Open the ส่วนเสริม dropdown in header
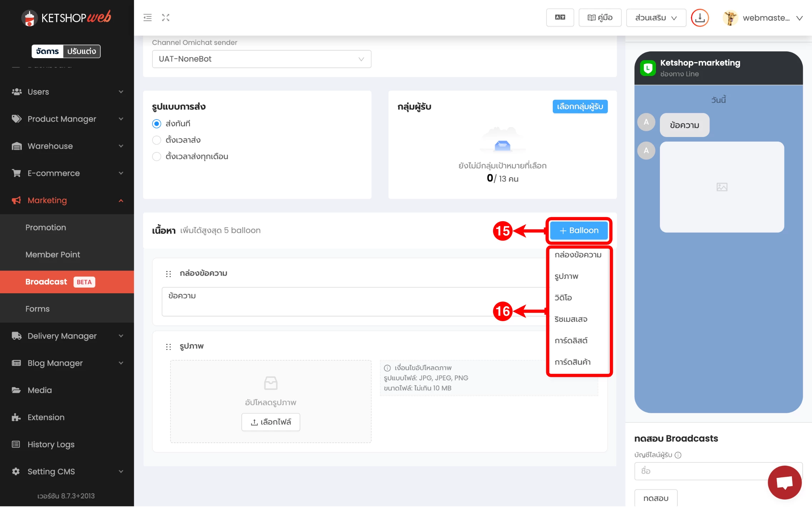Image resolution: width=812 pixels, height=507 pixels. point(656,17)
